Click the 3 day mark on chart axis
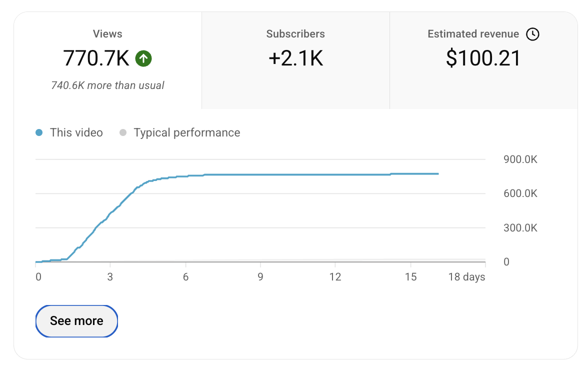 [110, 277]
